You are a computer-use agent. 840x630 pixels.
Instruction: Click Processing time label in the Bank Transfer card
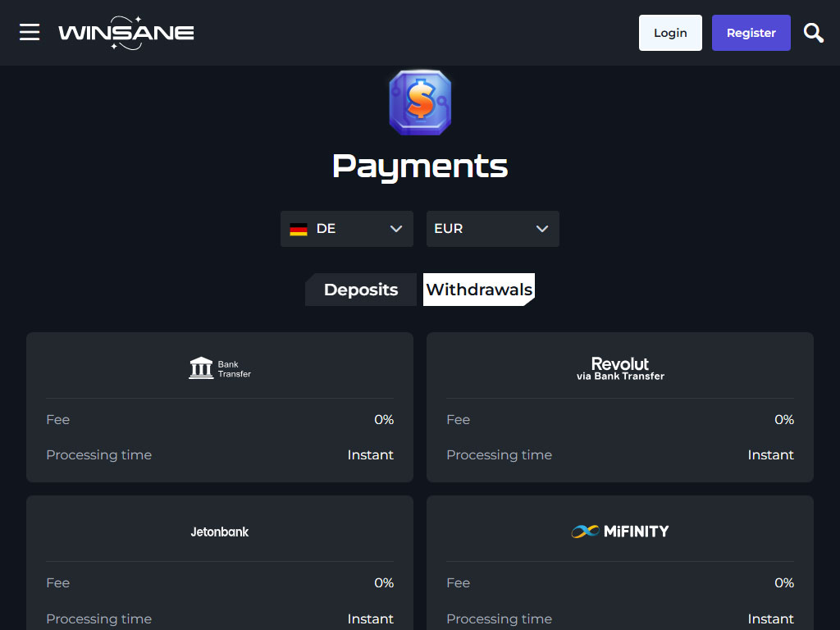click(x=99, y=454)
